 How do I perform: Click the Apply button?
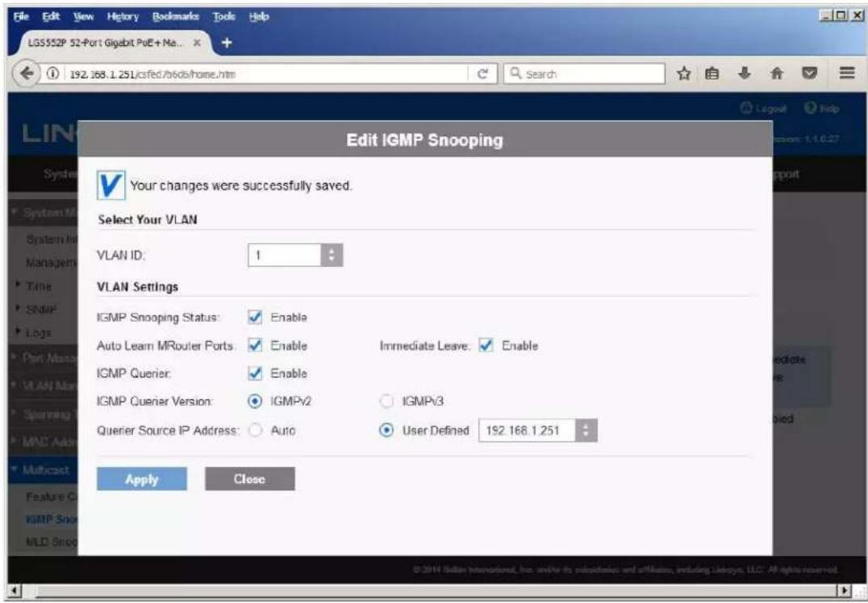(x=142, y=479)
